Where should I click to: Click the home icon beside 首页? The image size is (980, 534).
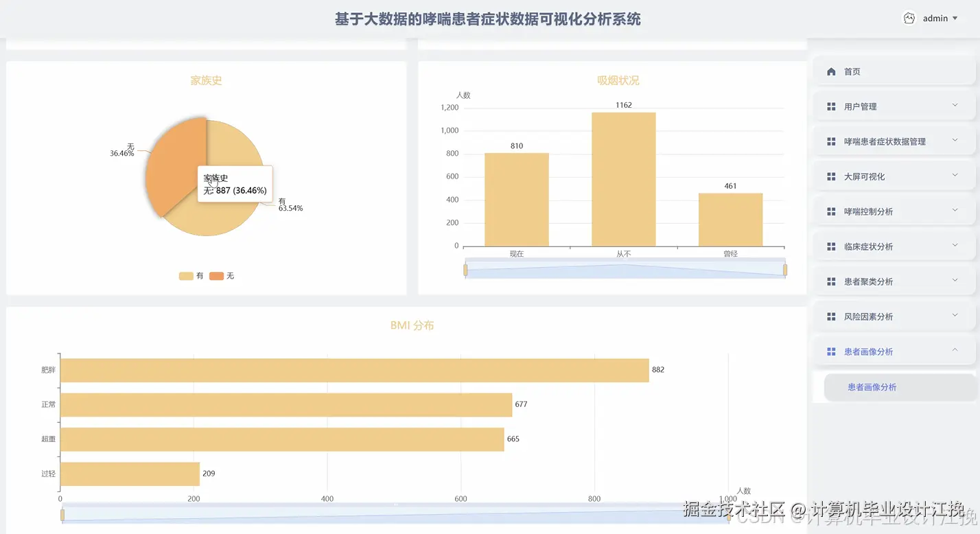click(x=831, y=71)
